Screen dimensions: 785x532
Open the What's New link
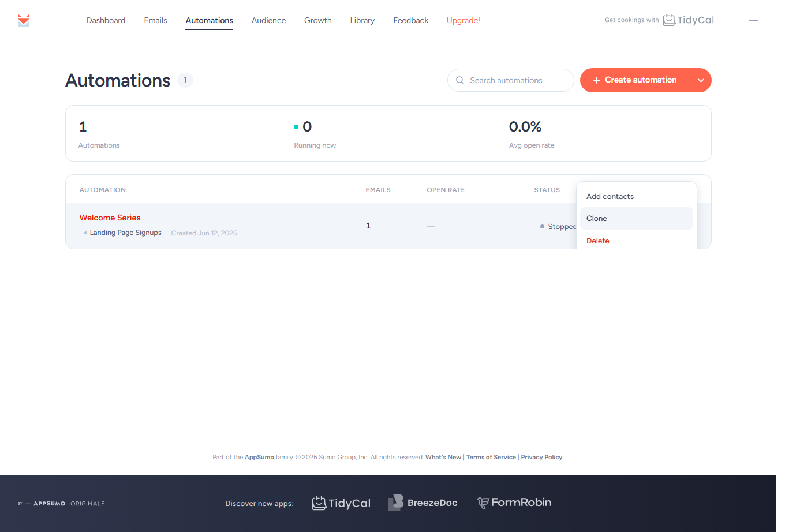tap(443, 457)
